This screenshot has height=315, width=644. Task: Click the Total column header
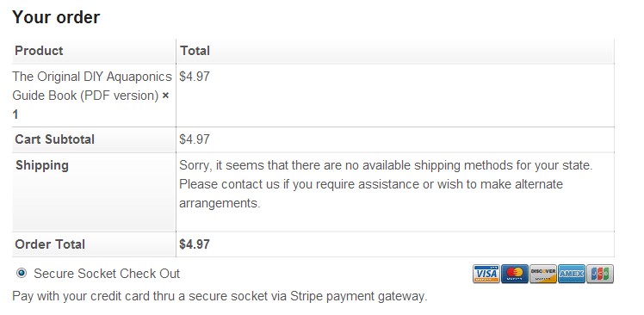[195, 51]
